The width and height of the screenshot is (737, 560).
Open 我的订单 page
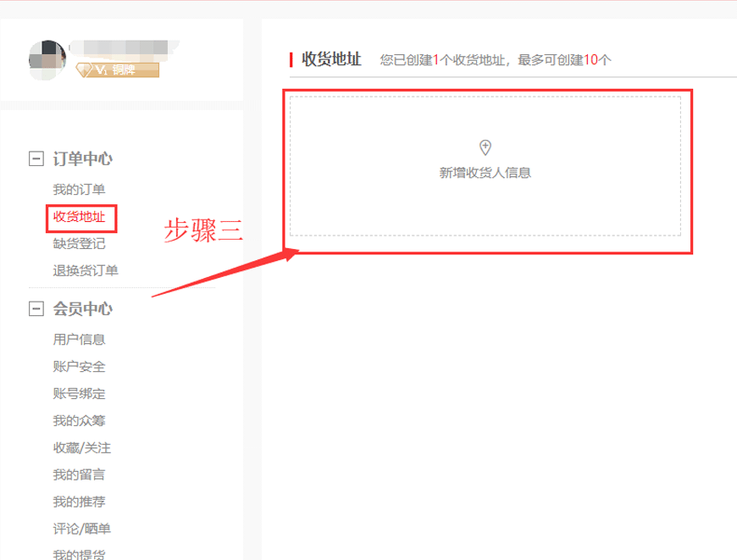[x=79, y=190]
